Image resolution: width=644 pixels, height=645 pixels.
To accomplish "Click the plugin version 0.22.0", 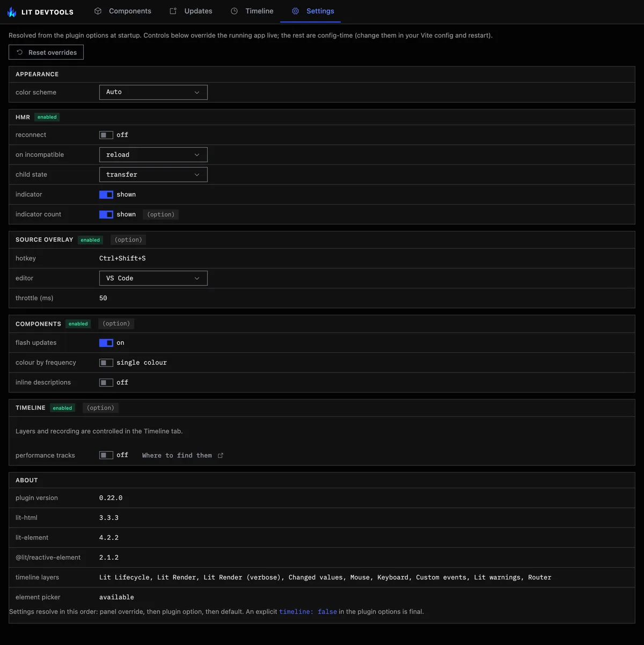I will point(111,498).
